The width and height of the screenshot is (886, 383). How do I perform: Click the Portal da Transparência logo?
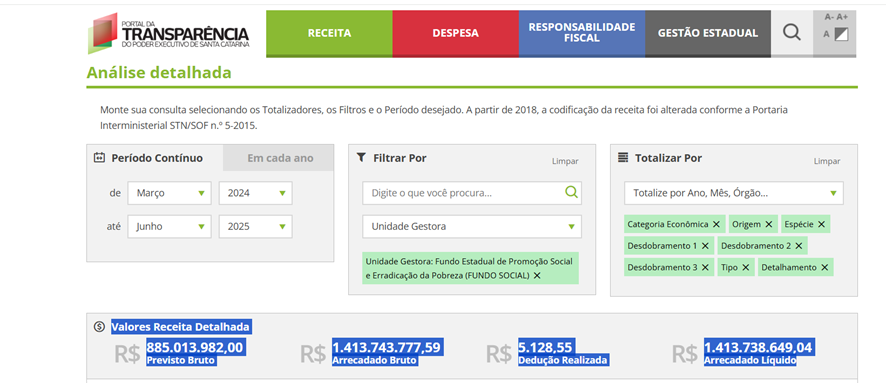(168, 33)
